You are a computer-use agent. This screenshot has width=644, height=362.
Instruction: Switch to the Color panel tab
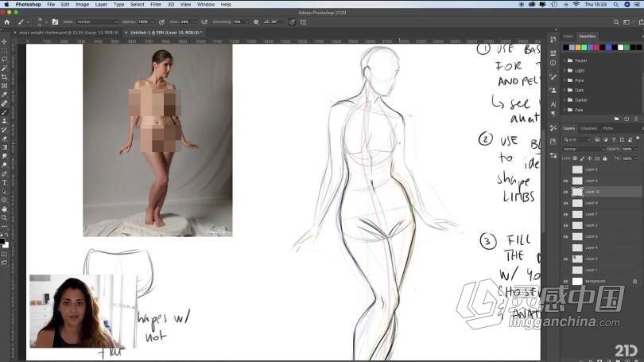point(568,36)
